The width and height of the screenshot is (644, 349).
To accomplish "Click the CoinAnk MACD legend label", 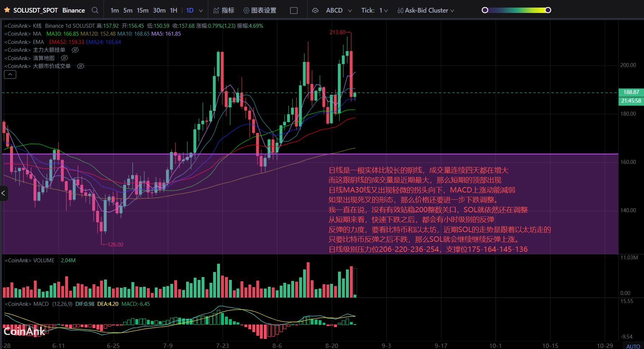I will click(27, 304).
